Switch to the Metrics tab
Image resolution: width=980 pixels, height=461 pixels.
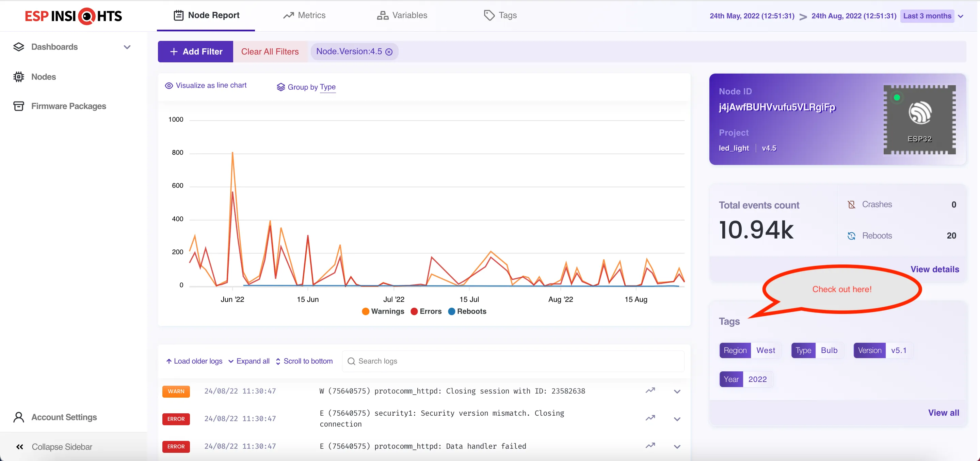coord(304,15)
